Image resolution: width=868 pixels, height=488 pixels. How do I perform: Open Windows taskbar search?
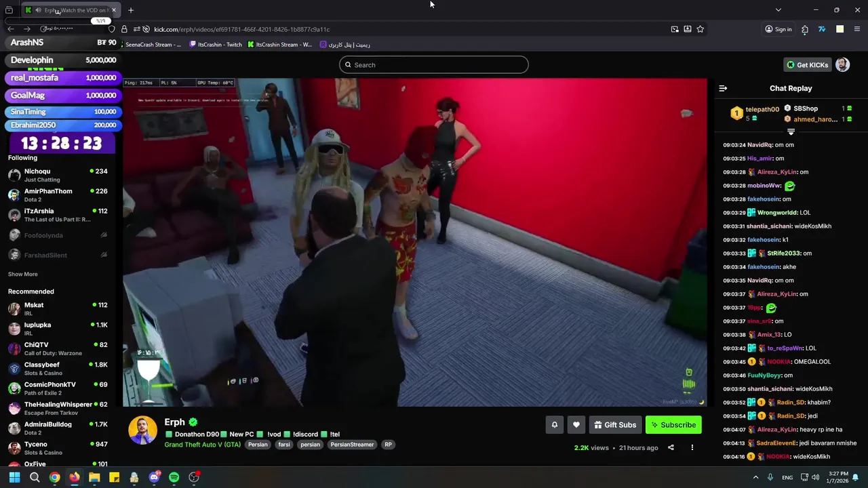pos(35,477)
